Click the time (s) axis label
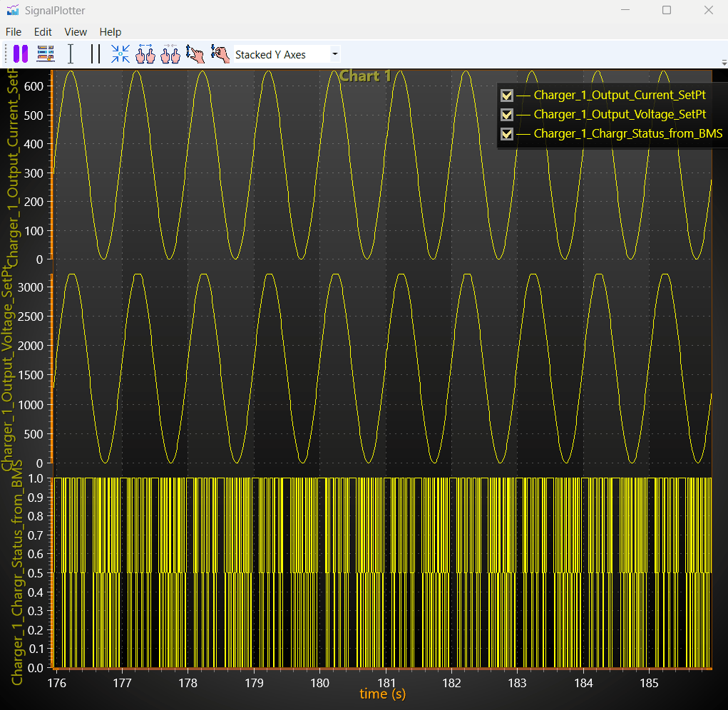The height and width of the screenshot is (710, 728). tap(383, 694)
